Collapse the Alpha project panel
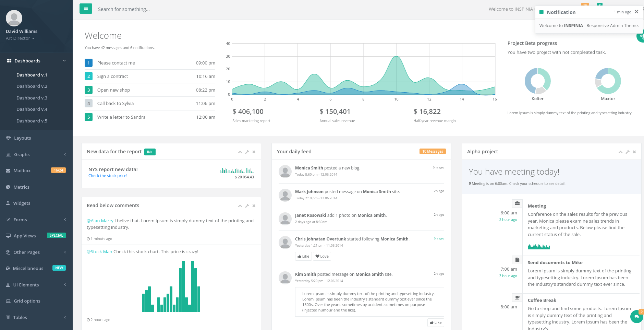This screenshot has width=644, height=330. tap(620, 152)
